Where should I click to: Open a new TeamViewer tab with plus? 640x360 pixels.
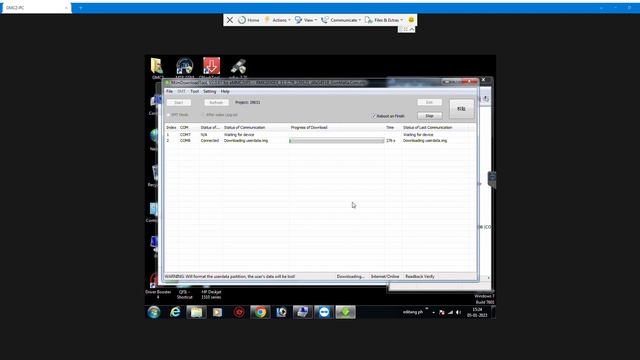80,8
